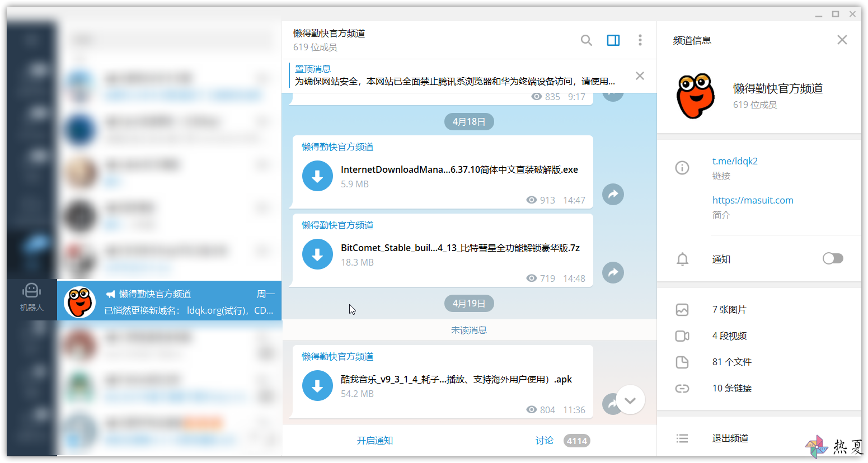Select 懒得勤快官方频道 chat in list
Image resolution: width=868 pixels, height=463 pixels.
point(170,300)
